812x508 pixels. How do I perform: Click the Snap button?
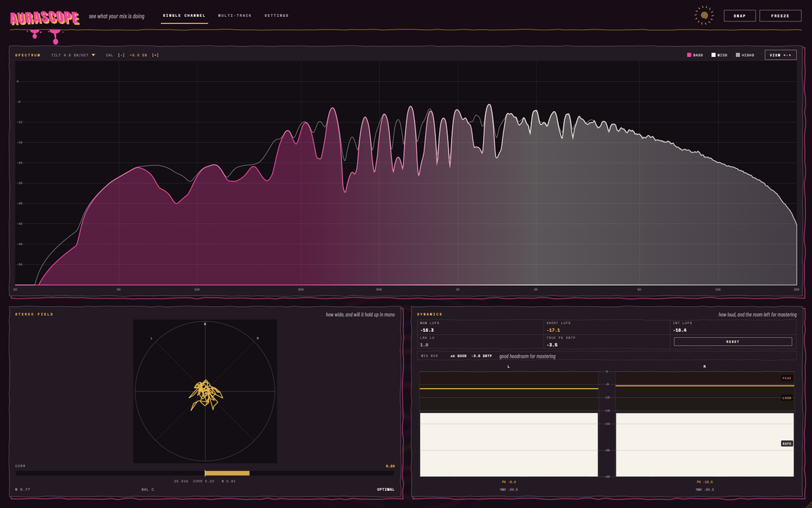coord(740,16)
